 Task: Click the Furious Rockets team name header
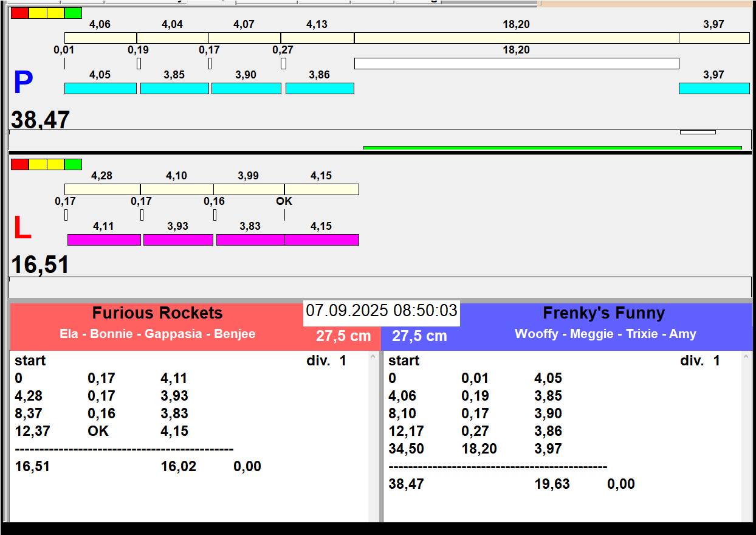[157, 313]
